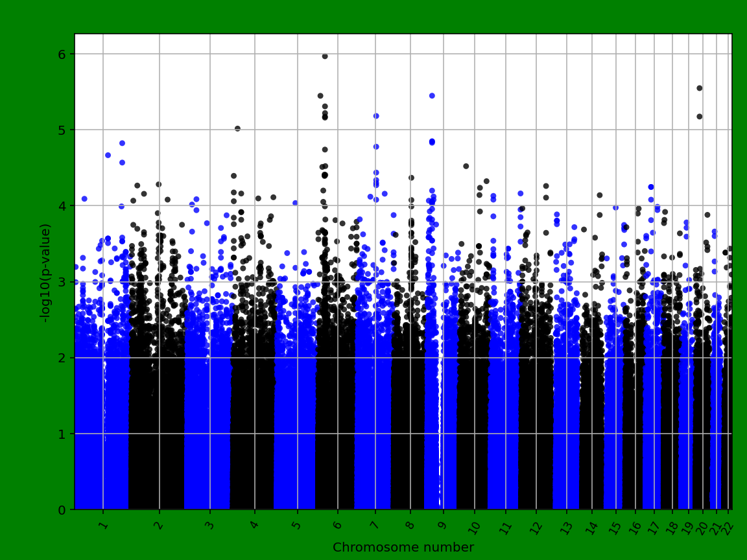Click the black point near 5.0 above chromosome 4

pos(237,128)
